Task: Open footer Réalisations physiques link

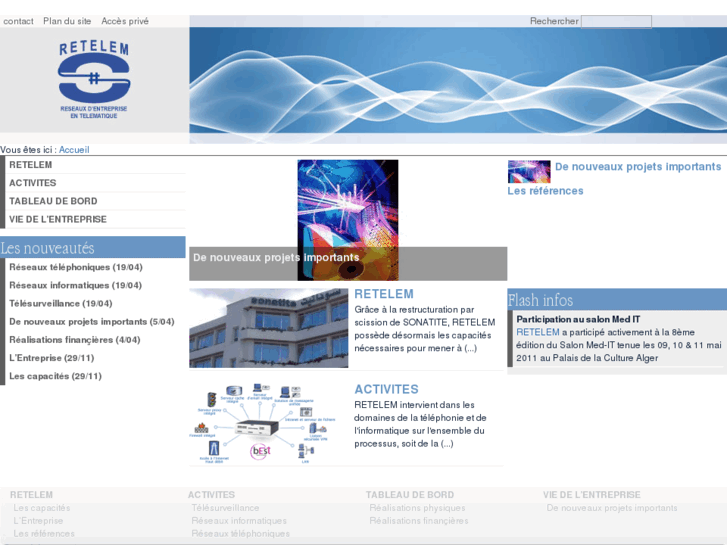Action: [417, 508]
